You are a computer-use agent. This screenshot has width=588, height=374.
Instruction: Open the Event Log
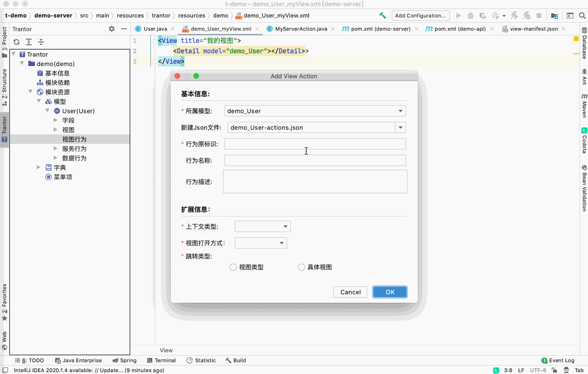558,360
